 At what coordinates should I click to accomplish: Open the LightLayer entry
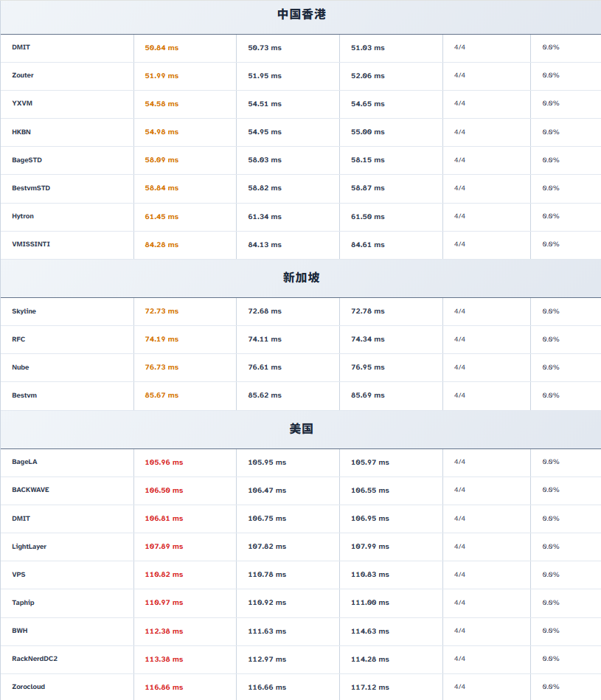pos(29,547)
